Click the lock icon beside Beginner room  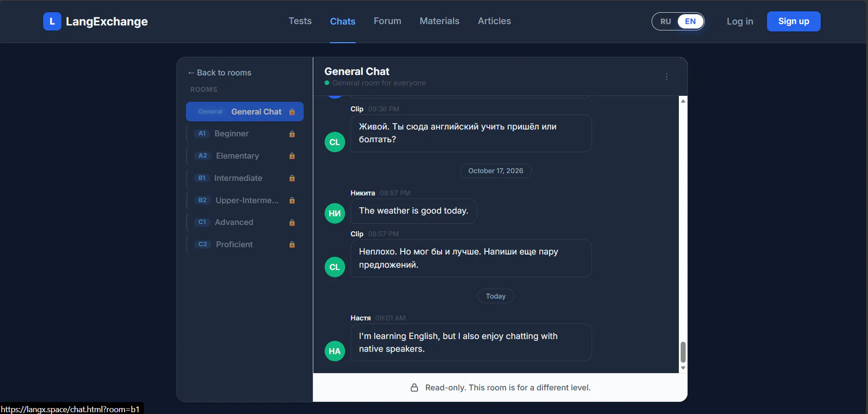(292, 134)
